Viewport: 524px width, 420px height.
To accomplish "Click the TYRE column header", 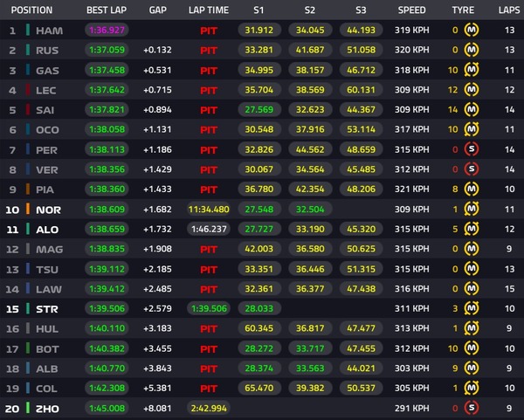I will pos(462,10).
